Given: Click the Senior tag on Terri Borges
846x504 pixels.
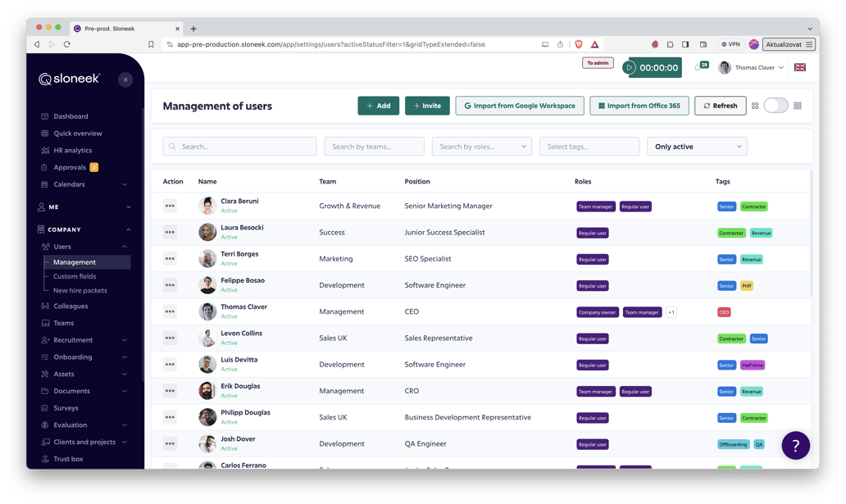Looking at the screenshot, I should tap(726, 260).
